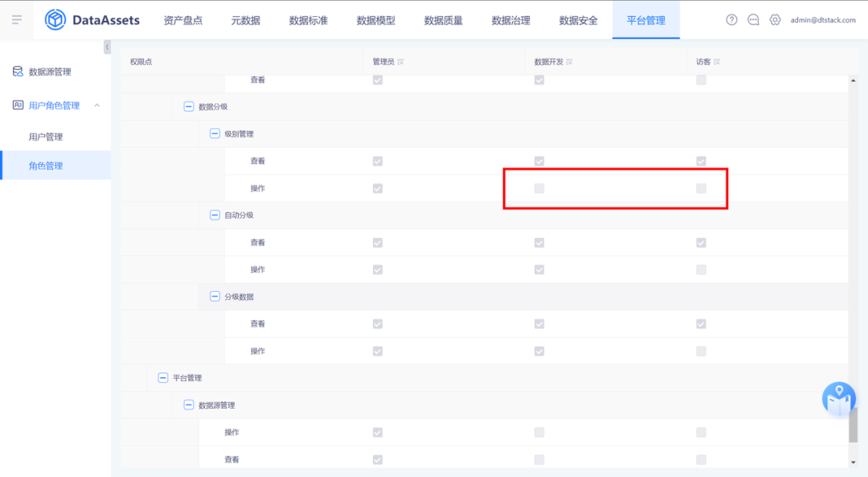Image resolution: width=868 pixels, height=477 pixels.
Task: Toggle 访客 checkbox for 自动分级 查看
Action: point(701,242)
